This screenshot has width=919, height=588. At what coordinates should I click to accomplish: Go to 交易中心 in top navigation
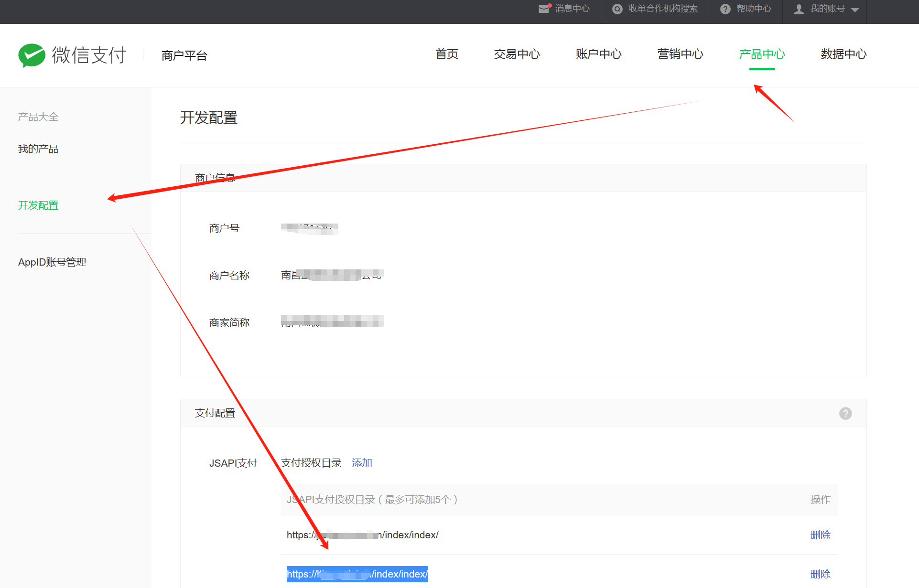[x=517, y=54]
